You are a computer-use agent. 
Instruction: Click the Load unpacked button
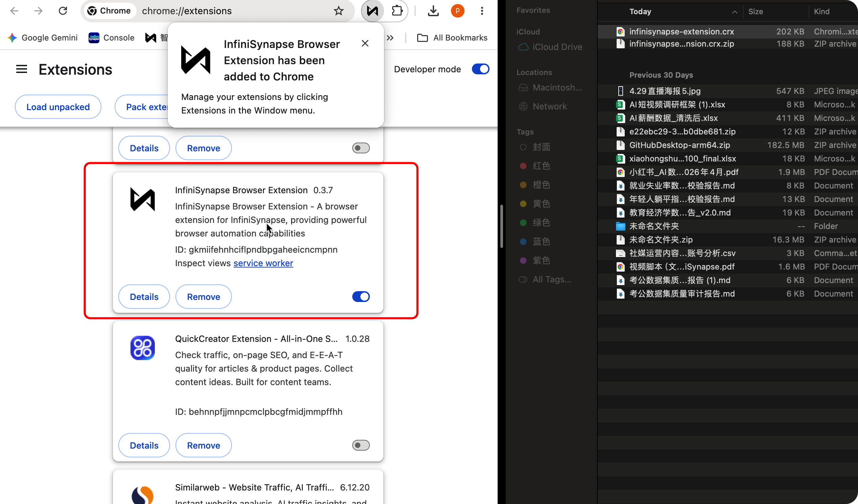click(58, 107)
